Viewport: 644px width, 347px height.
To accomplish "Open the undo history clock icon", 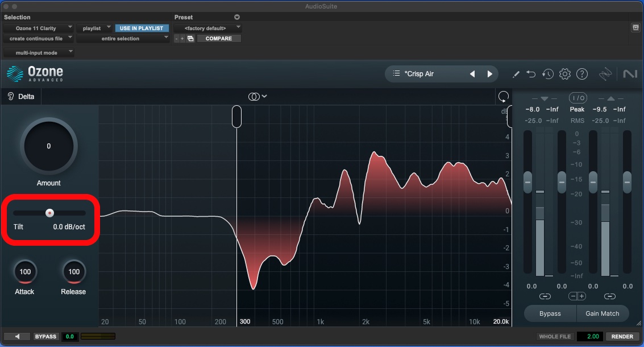I will (x=547, y=74).
